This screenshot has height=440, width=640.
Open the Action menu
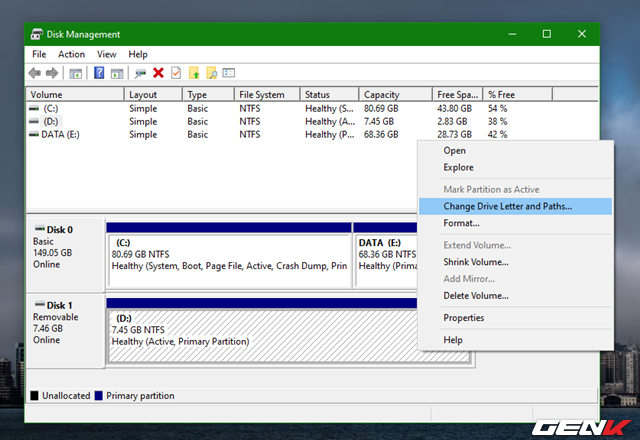[71, 54]
